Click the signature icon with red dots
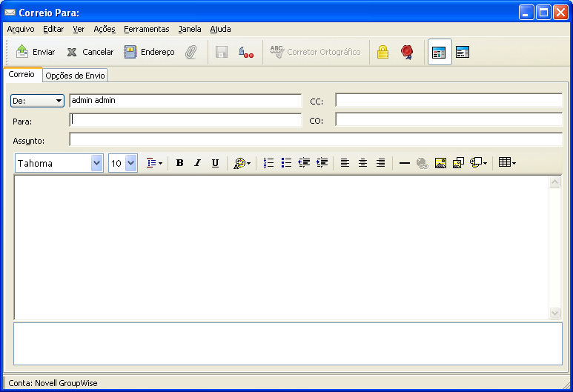 tap(246, 52)
